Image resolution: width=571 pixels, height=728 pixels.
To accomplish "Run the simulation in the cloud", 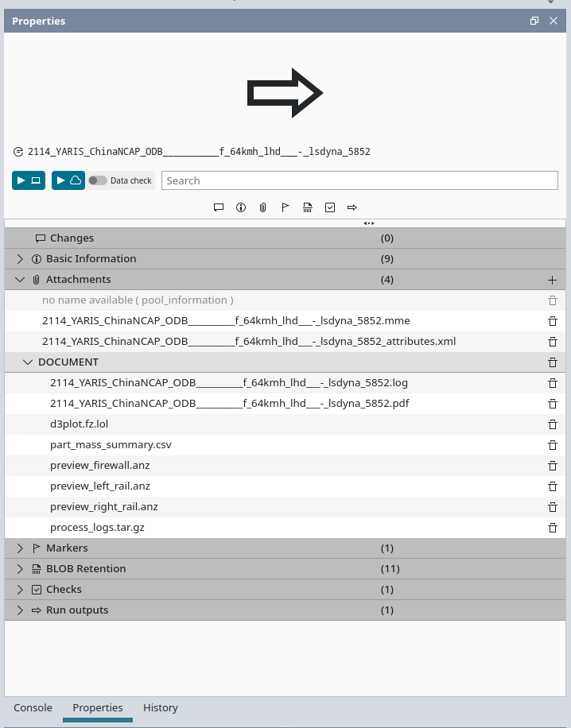I will point(68,180).
